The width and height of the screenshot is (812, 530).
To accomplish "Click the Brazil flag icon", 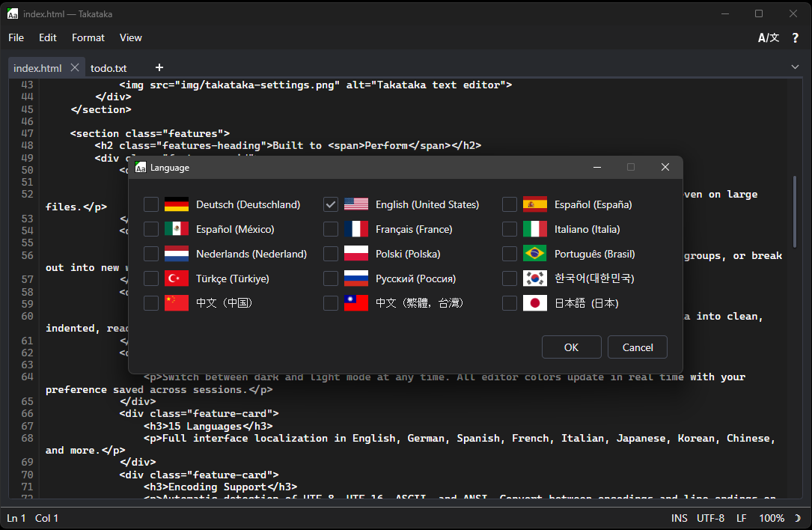I will click(534, 254).
